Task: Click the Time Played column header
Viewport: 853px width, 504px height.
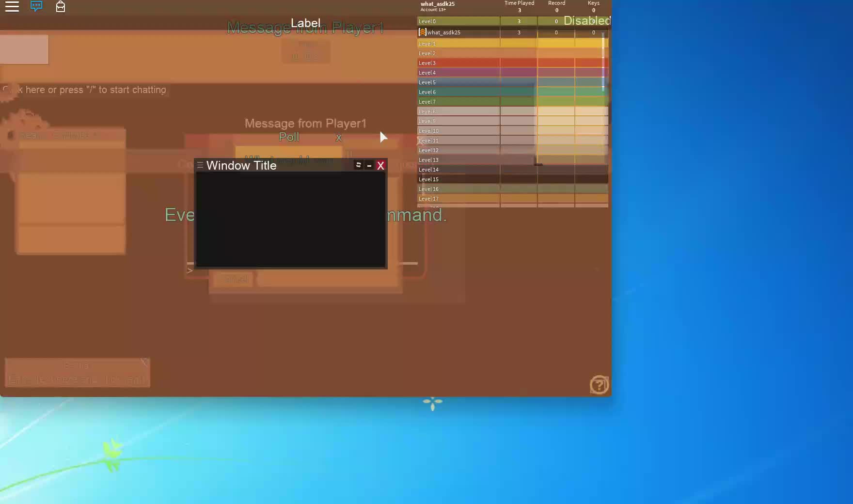Action: click(519, 3)
